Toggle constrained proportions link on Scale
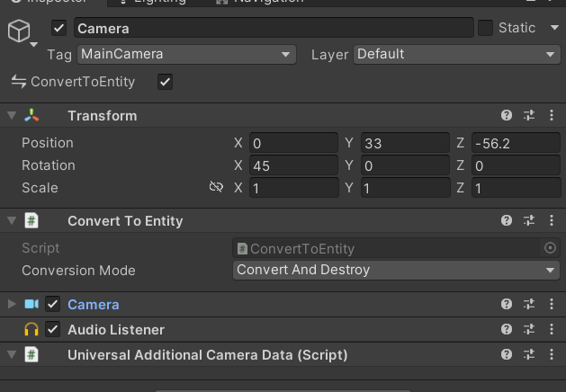The height and width of the screenshot is (392, 566). [216, 188]
